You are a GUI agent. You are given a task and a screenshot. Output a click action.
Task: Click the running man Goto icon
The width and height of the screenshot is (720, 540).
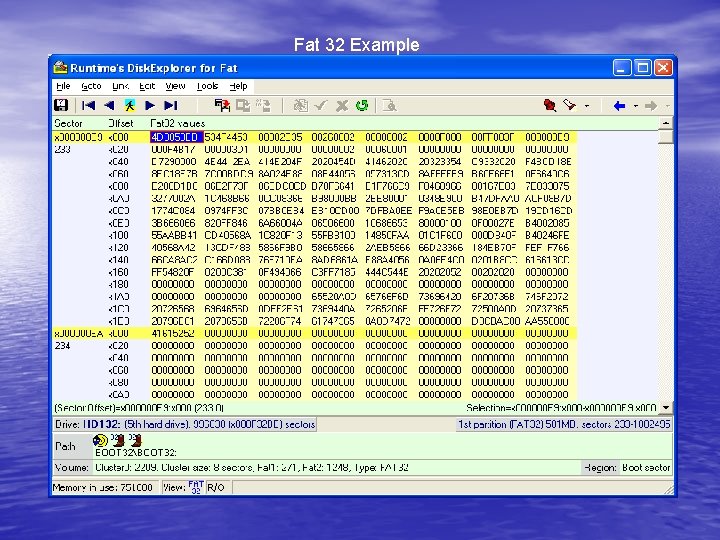point(129,106)
